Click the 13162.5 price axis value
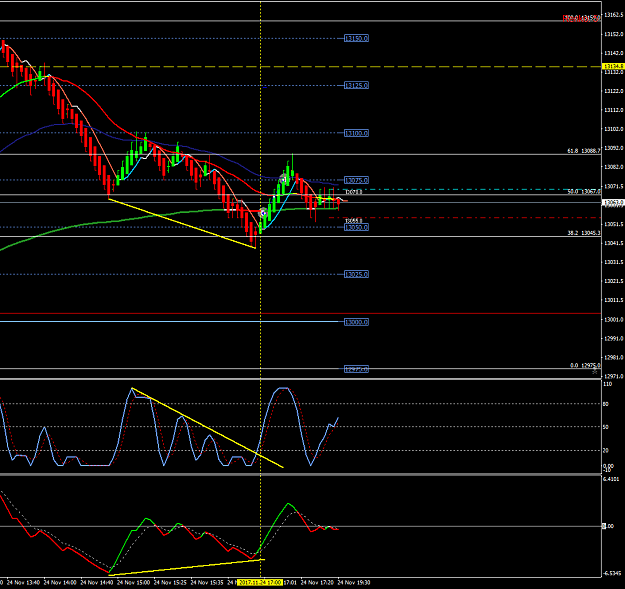Image resolution: width=625 pixels, height=589 pixels. (x=613, y=15)
